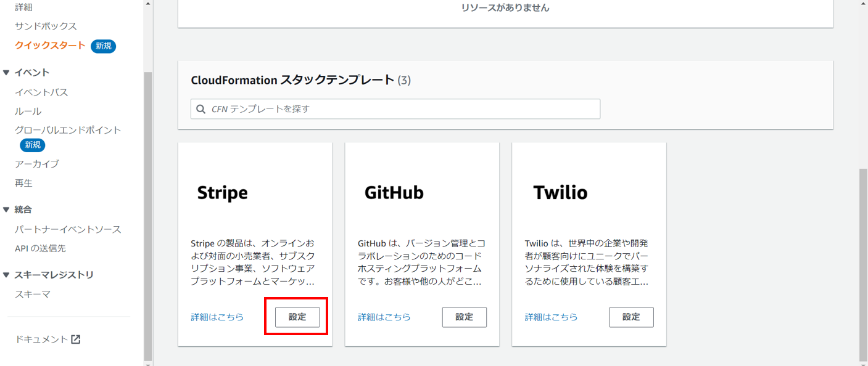Collapse the 統合 section
Viewport: 868px width, 366px height.
(x=6, y=209)
